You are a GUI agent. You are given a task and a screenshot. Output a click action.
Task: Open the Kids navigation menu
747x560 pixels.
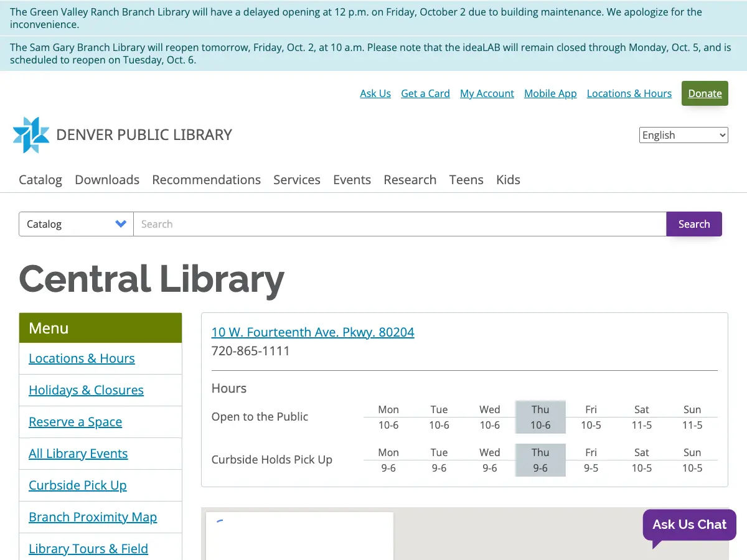[x=508, y=180]
